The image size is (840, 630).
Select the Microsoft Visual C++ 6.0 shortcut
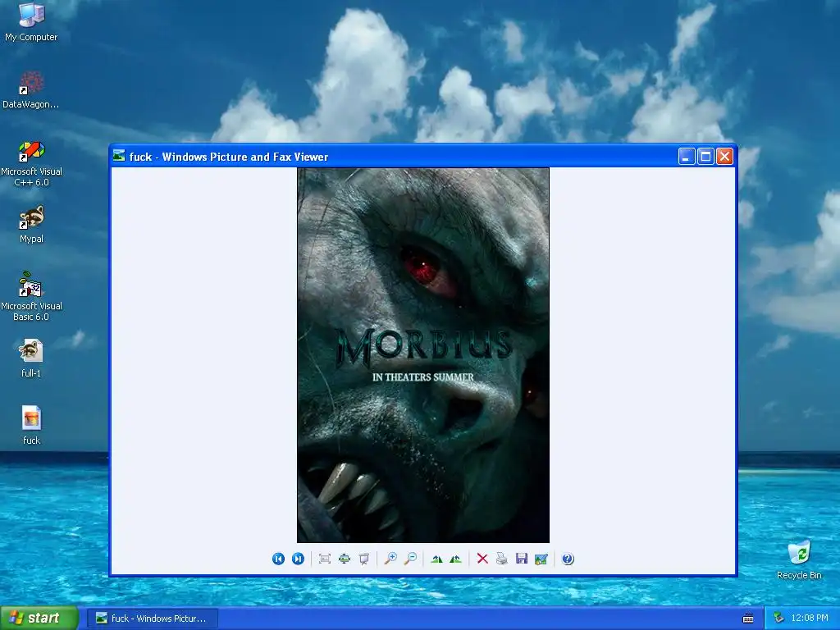(31, 164)
